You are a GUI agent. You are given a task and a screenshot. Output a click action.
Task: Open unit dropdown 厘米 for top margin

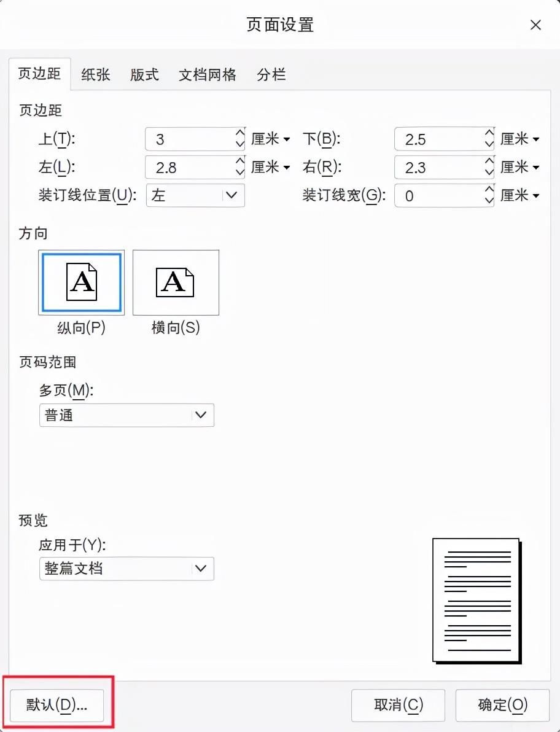271,139
